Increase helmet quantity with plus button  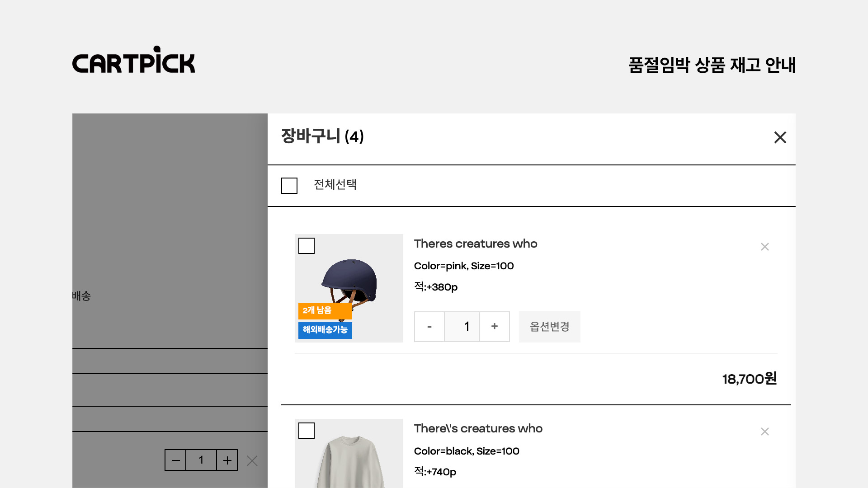coord(494,326)
